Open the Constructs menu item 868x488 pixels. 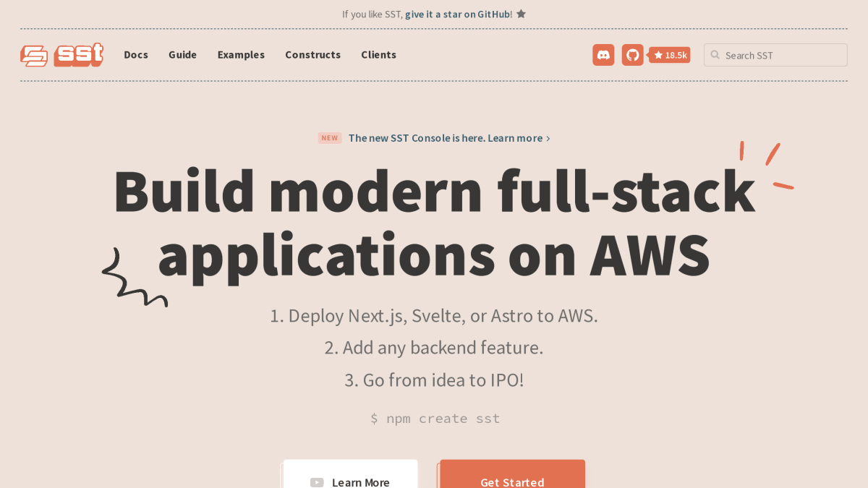pos(312,55)
